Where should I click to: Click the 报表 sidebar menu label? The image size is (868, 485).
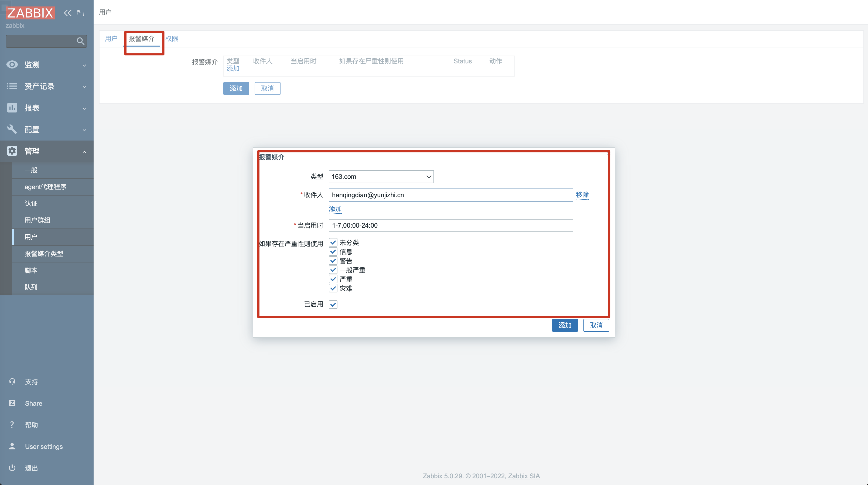[x=32, y=108]
